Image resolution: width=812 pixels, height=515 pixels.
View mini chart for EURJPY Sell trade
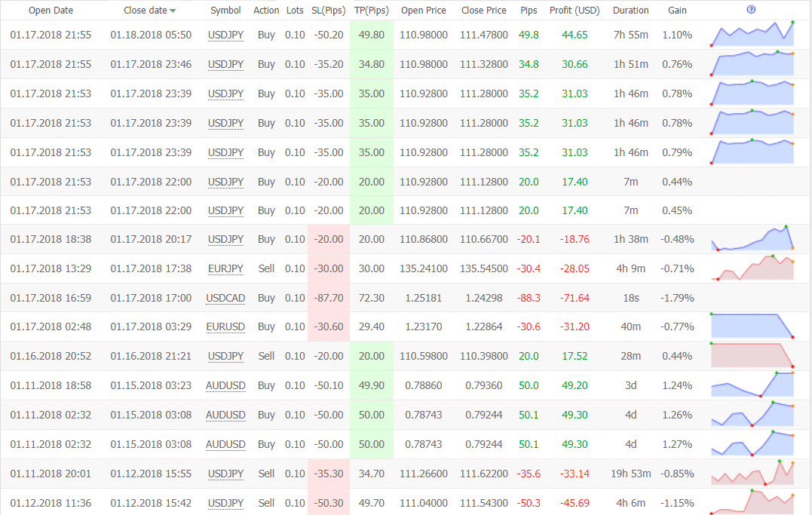(752, 268)
